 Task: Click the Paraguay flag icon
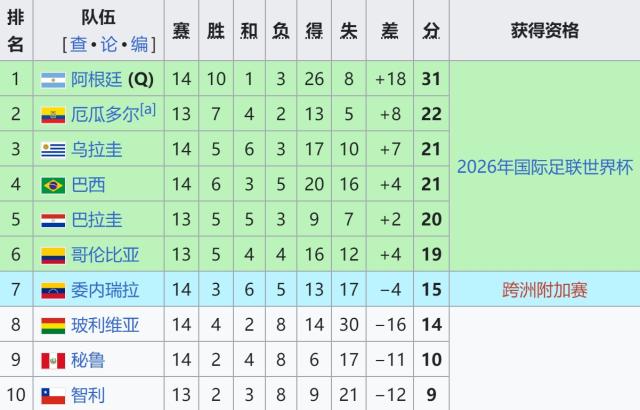click(x=53, y=220)
